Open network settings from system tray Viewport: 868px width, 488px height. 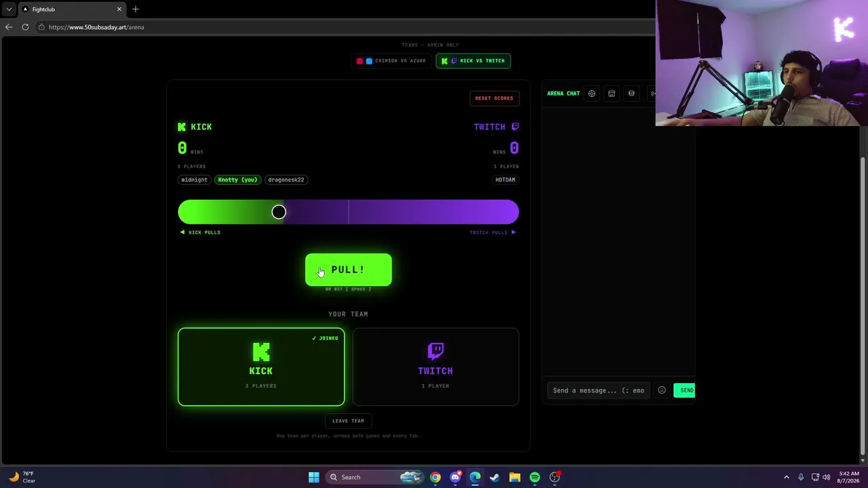pos(815,477)
